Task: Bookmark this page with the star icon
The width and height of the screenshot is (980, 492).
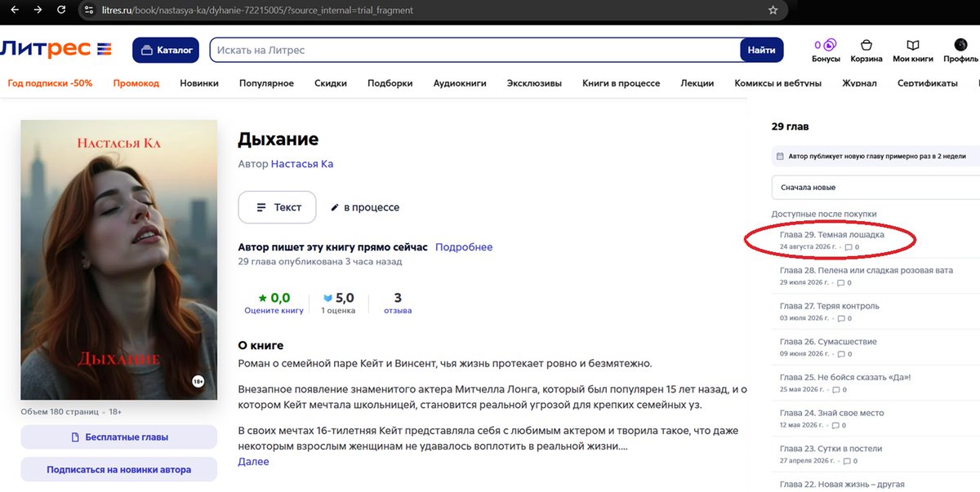Action: point(773,10)
